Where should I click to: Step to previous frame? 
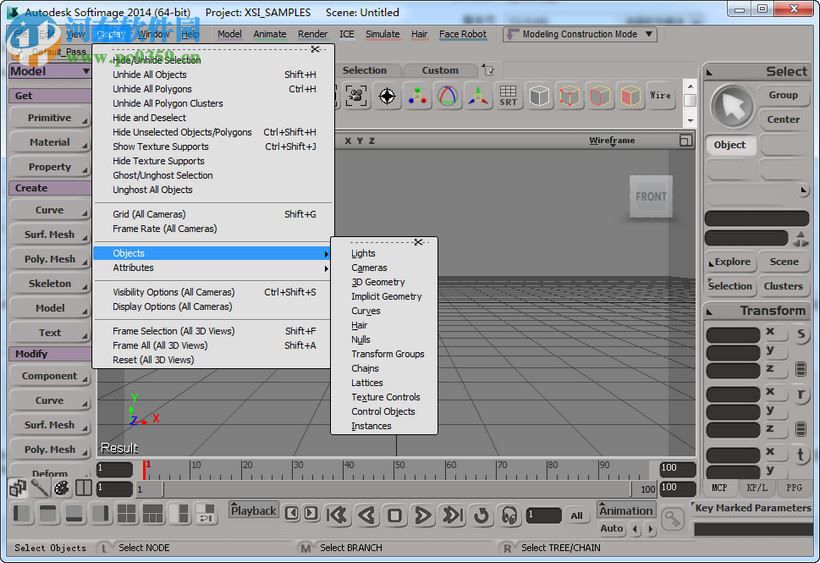coord(292,513)
